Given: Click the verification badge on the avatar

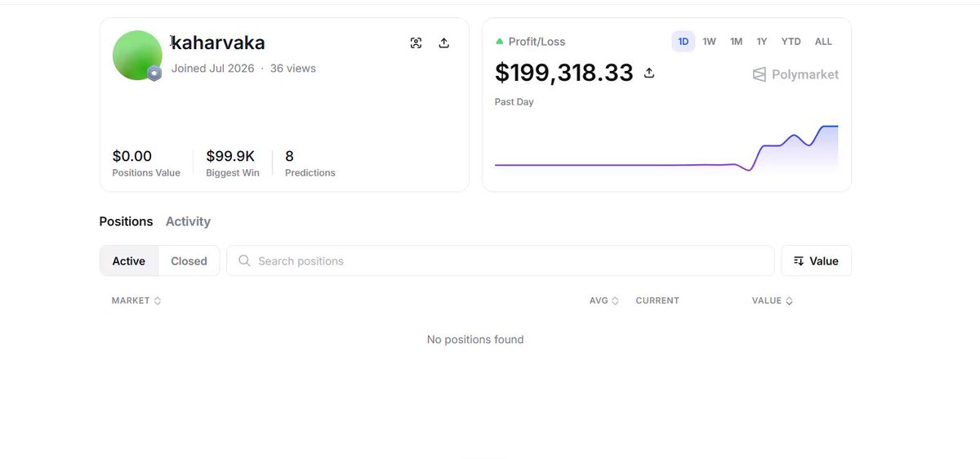Looking at the screenshot, I should (x=154, y=73).
